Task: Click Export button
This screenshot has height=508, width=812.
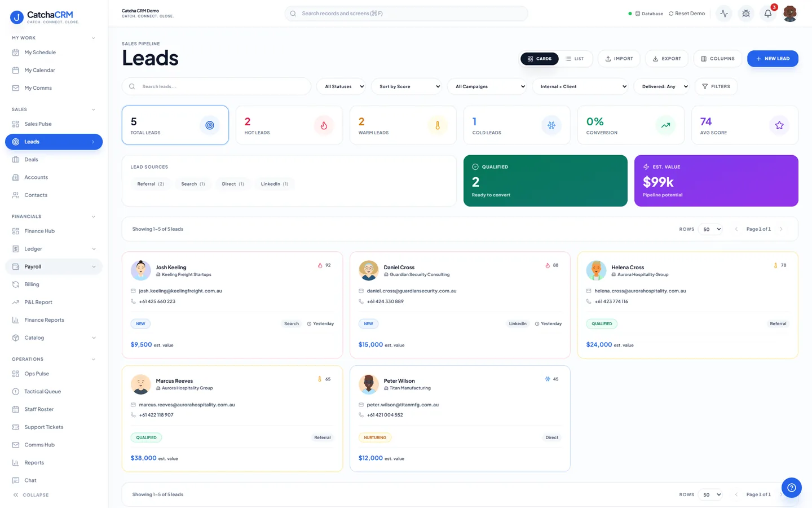Action: pyautogui.click(x=667, y=59)
